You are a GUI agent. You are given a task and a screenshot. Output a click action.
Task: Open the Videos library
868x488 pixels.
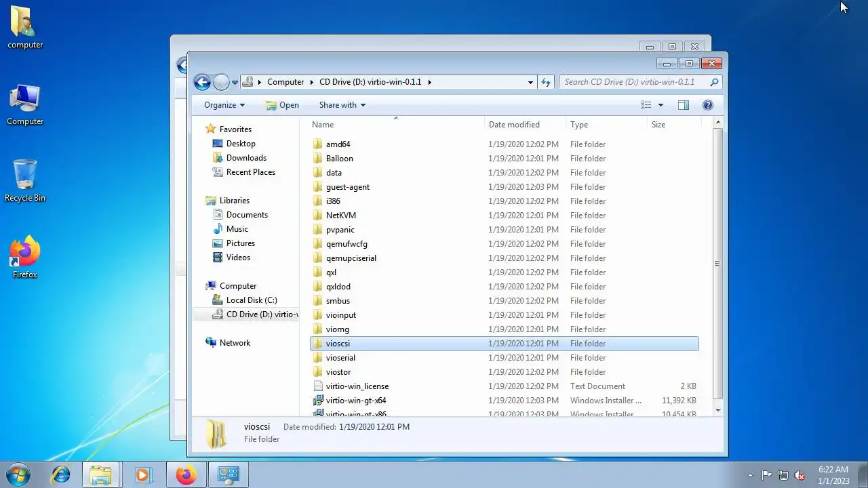pyautogui.click(x=238, y=258)
